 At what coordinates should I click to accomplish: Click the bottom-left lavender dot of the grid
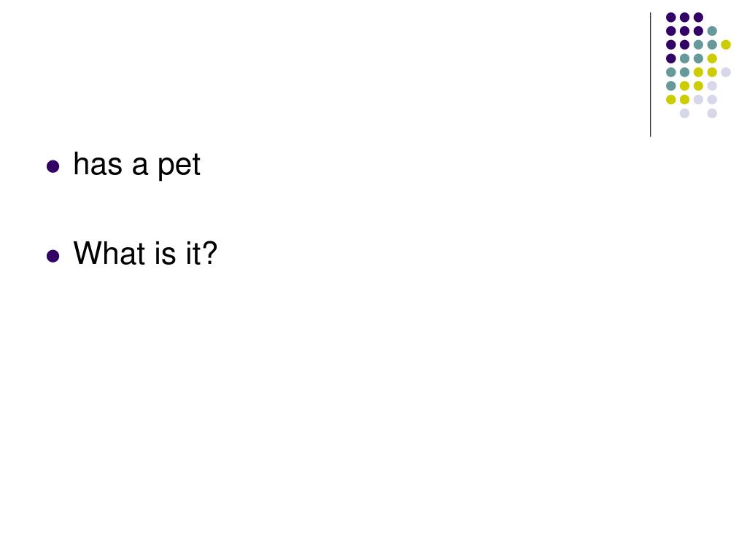[x=684, y=113]
